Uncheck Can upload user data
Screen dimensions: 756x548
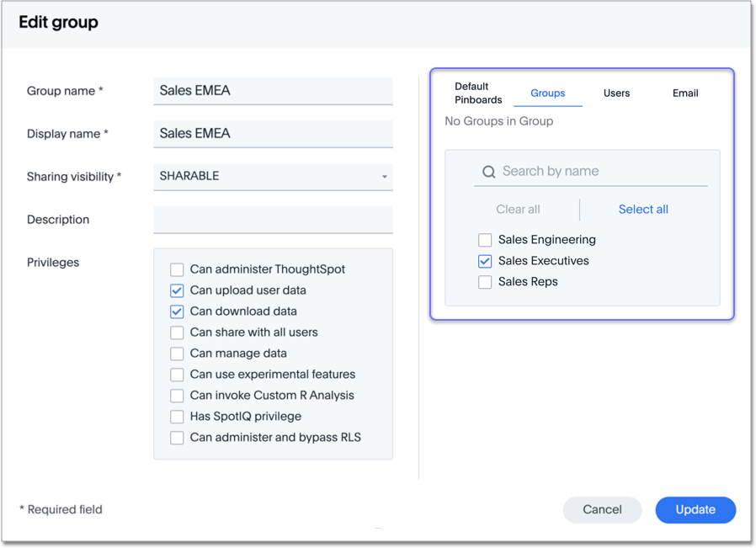(x=177, y=290)
